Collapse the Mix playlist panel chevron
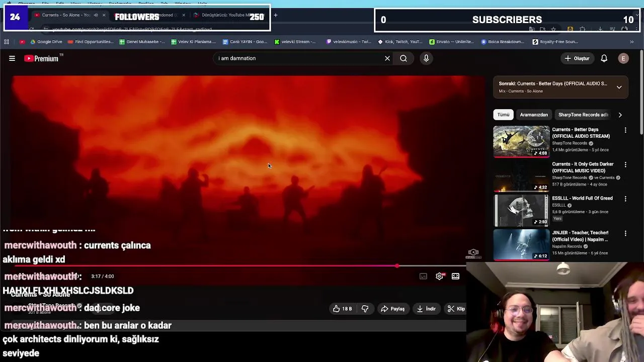The width and height of the screenshot is (644, 362). coord(619,87)
